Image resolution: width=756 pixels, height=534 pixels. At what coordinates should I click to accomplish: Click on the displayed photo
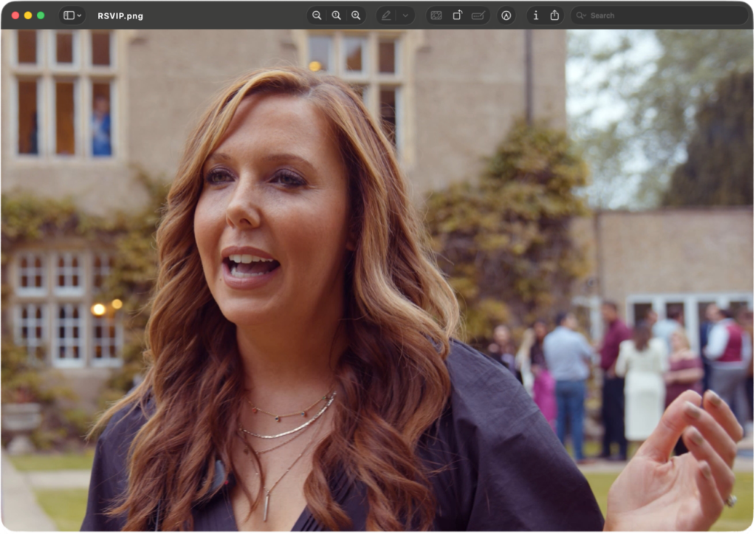click(x=378, y=281)
